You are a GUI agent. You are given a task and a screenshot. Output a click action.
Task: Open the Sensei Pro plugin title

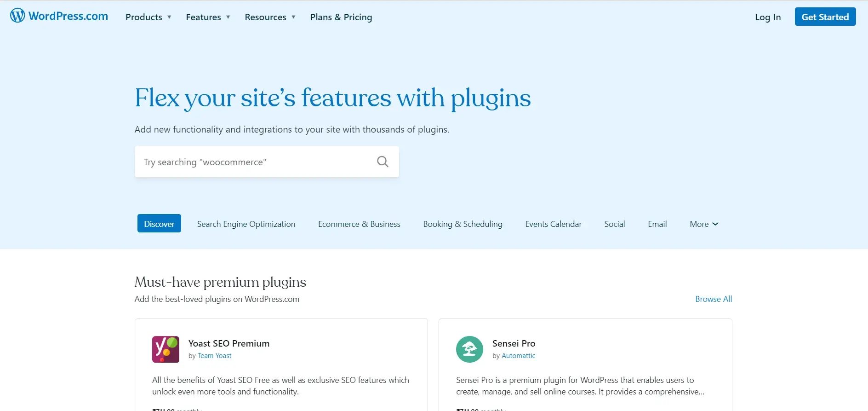pyautogui.click(x=514, y=343)
